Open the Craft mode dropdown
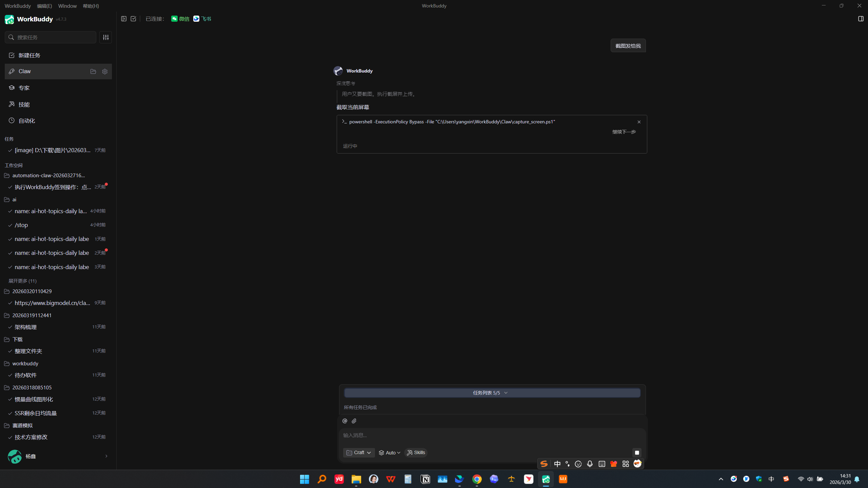868x488 pixels. tap(359, 453)
